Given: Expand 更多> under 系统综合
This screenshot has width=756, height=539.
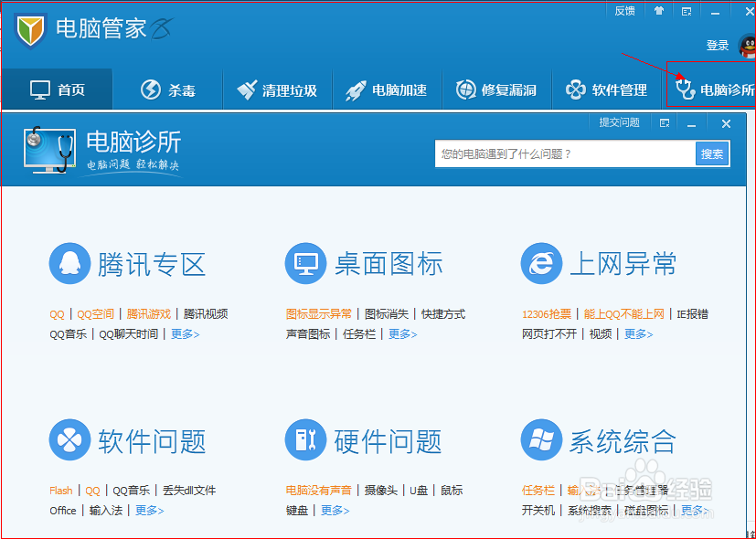Looking at the screenshot, I should coord(695,510).
